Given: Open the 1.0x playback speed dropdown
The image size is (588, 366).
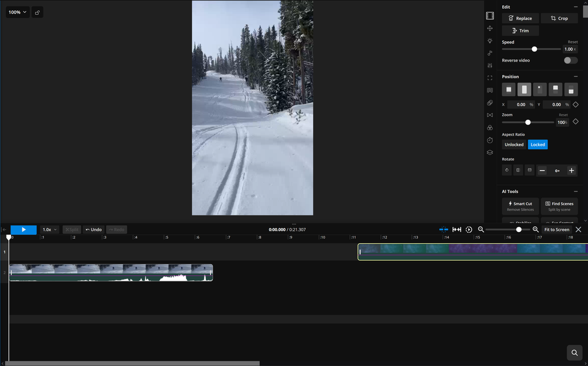Looking at the screenshot, I should coord(49,230).
